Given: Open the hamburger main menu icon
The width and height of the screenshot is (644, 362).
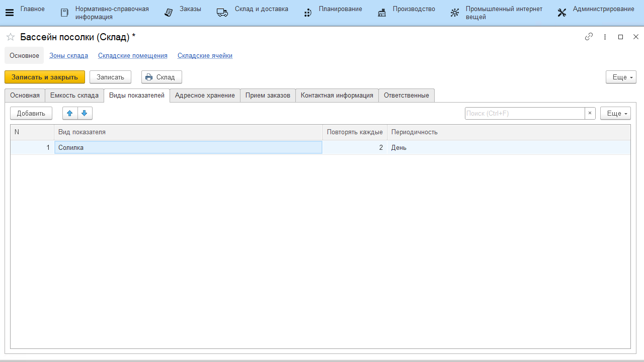Looking at the screenshot, I should [x=9, y=13].
